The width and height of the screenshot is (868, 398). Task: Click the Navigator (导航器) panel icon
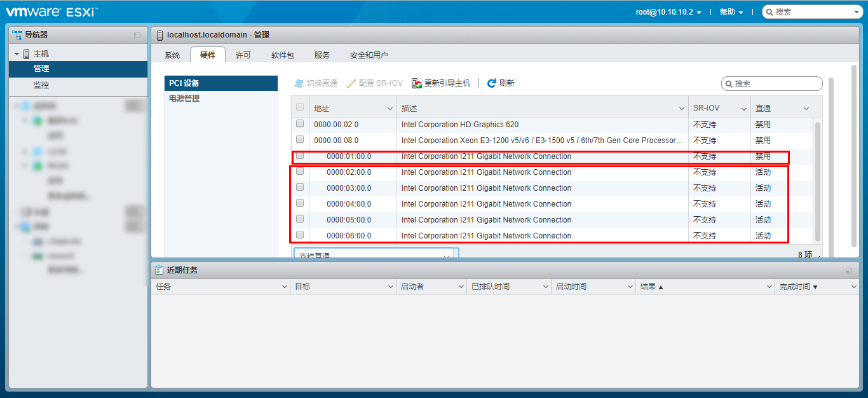17,35
